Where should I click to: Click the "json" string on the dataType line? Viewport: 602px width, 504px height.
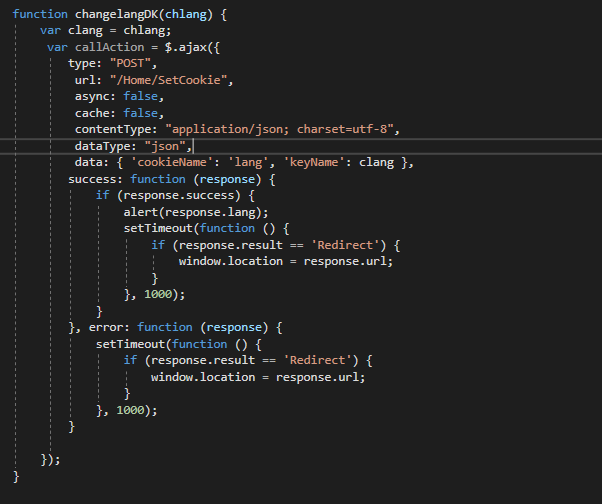[165, 146]
